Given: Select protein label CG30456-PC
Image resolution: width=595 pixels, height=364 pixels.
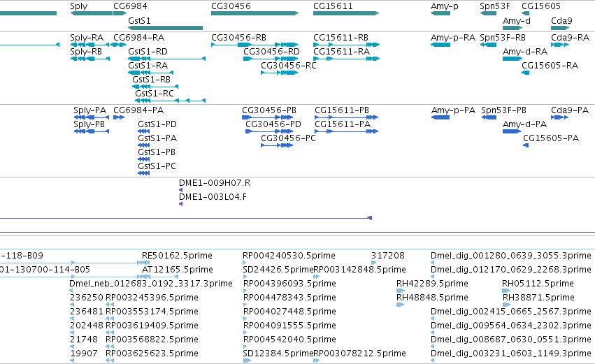Looking at the screenshot, I should pos(288,138).
